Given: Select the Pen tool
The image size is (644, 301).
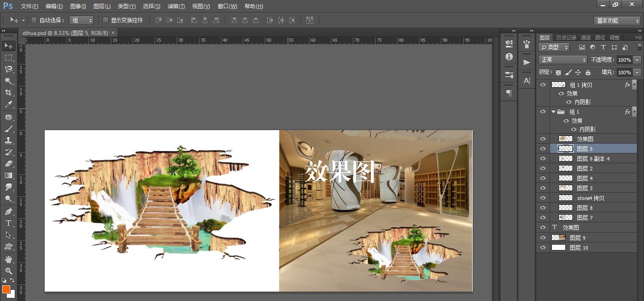Looking at the screenshot, I should point(8,211).
